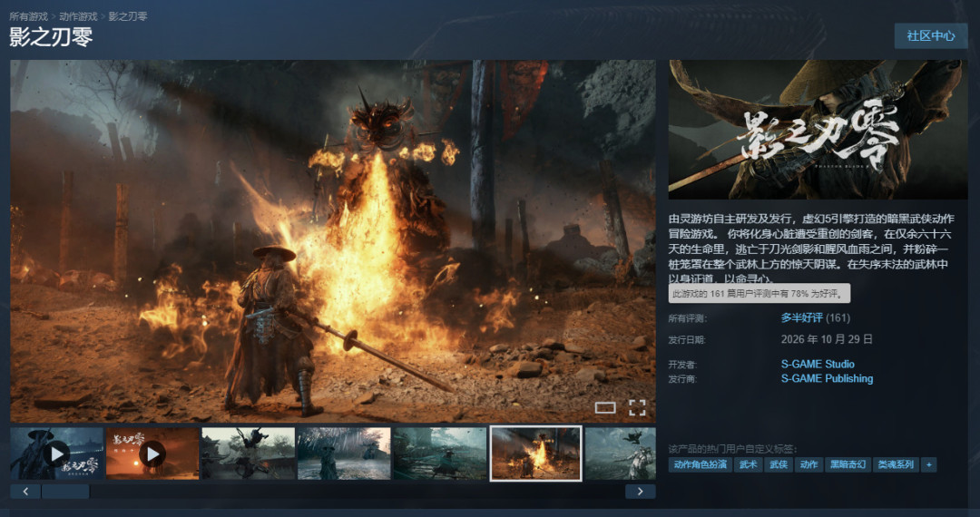Viewport: 980px width, 517px height.
Task: Select the fifth green forest thumbnail
Action: [439, 454]
